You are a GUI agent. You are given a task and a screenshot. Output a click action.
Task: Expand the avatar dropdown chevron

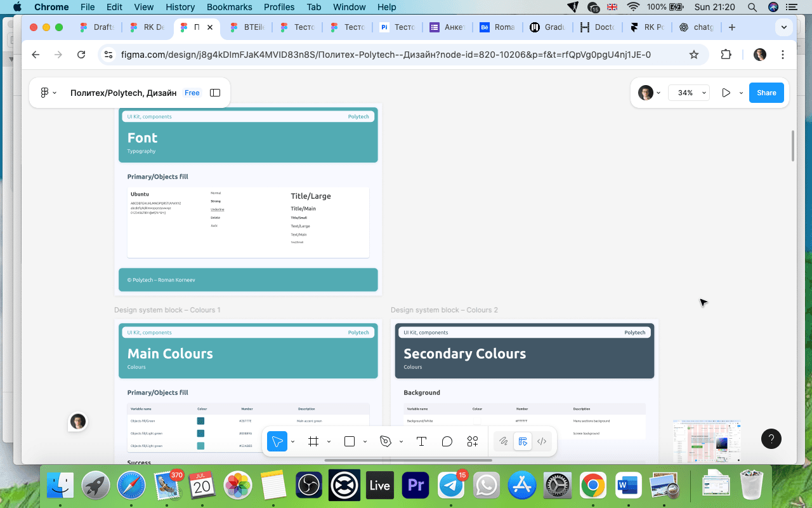[x=658, y=93]
